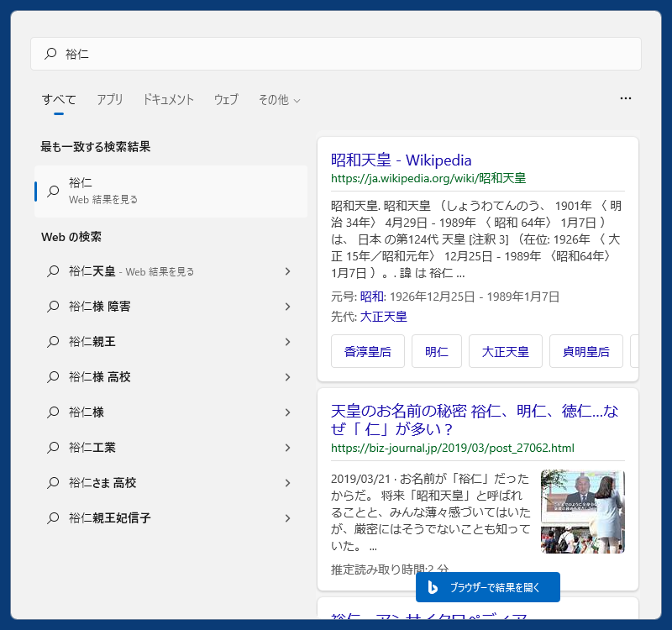Click the search icon beside 裕仁 best match
Screen dimensions: 672x630
[53, 192]
